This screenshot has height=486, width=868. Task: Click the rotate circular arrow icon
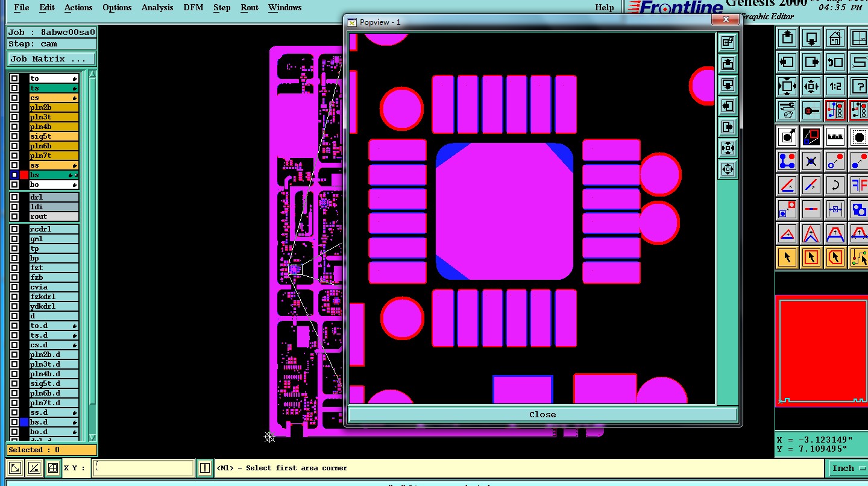coord(835,185)
